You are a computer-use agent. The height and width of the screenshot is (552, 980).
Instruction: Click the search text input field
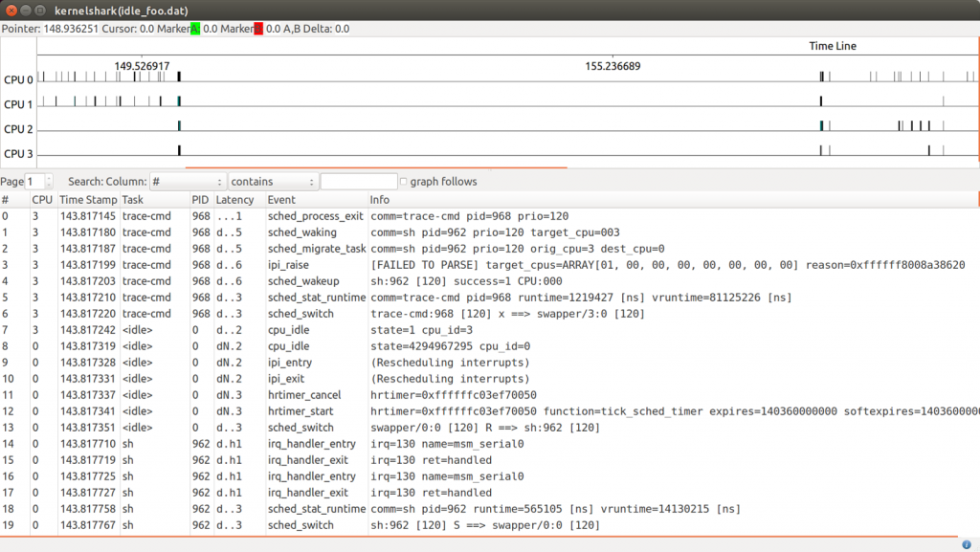358,182
